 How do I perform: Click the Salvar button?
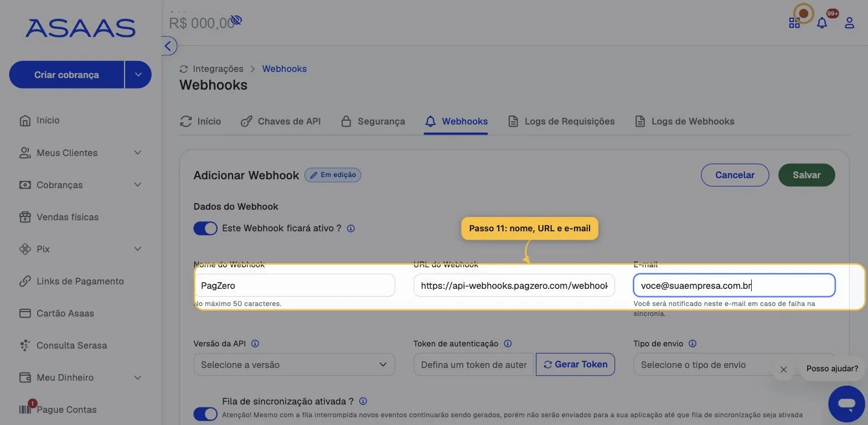(807, 175)
